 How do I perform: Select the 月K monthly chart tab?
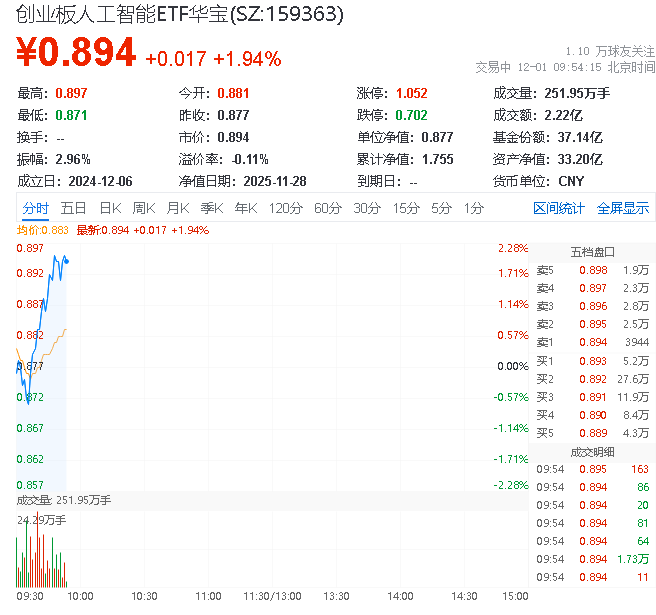click(178, 208)
